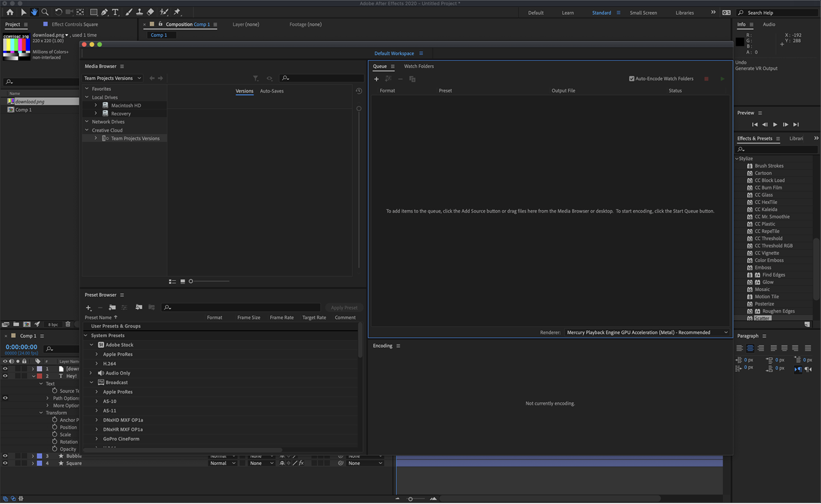Screen dimensions: 821x504
Task: Click the Import Presets icon in Preset Browser
Action: tap(139, 307)
